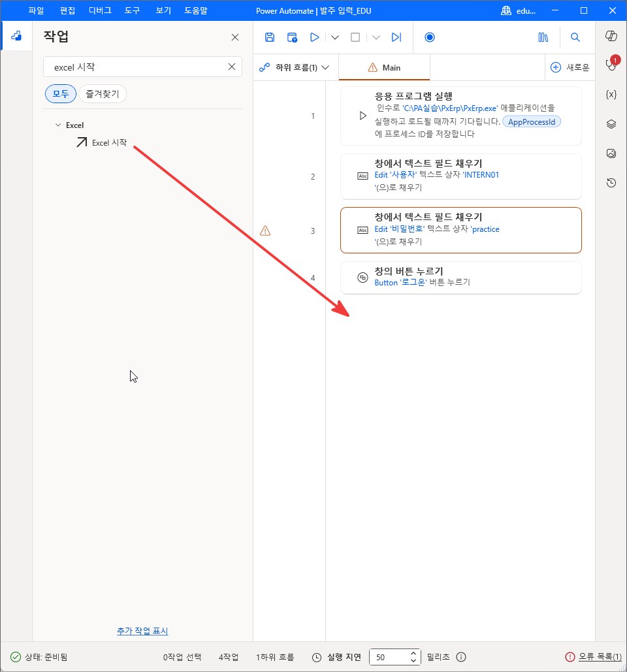Select the 즐겨찾기 filter
Image resolution: width=627 pixels, height=672 pixels.
coord(103,94)
